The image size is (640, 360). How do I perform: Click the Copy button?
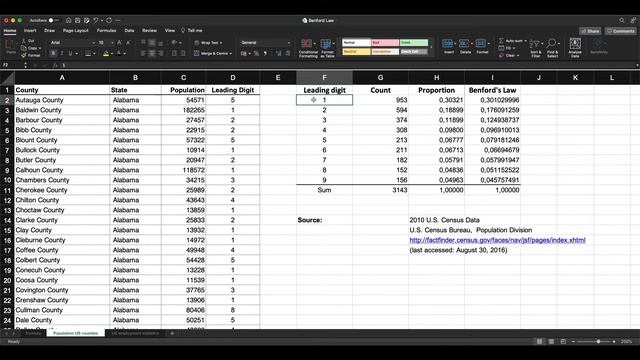[x=30, y=48]
